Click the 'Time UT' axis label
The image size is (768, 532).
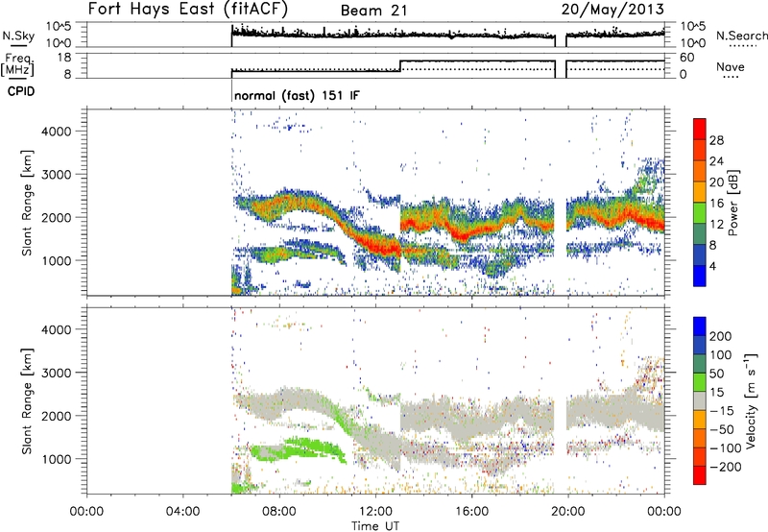(x=375, y=526)
